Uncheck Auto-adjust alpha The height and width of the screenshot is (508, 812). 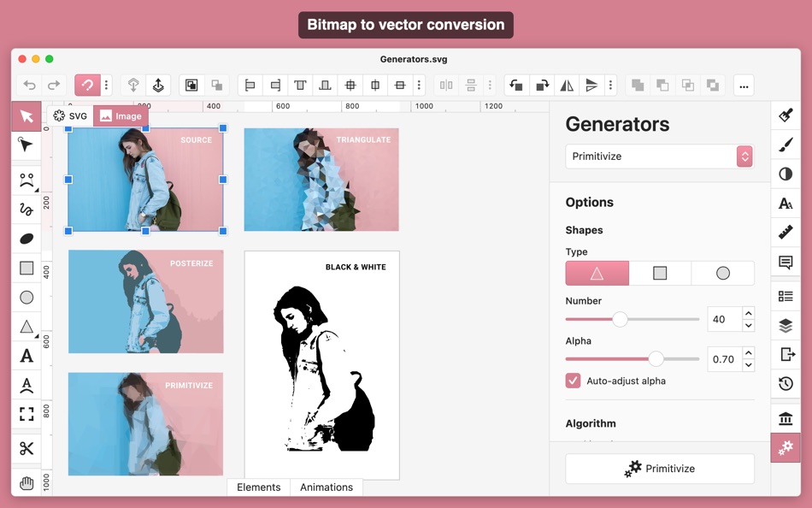tap(573, 381)
